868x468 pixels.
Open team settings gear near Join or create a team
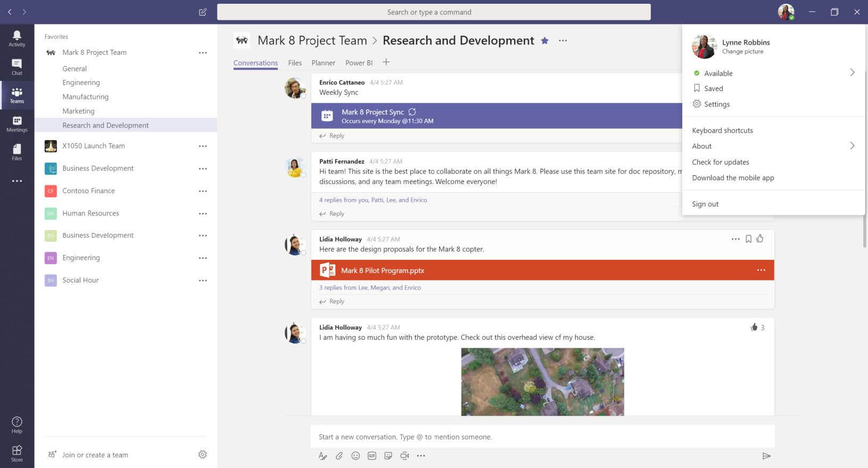(202, 454)
